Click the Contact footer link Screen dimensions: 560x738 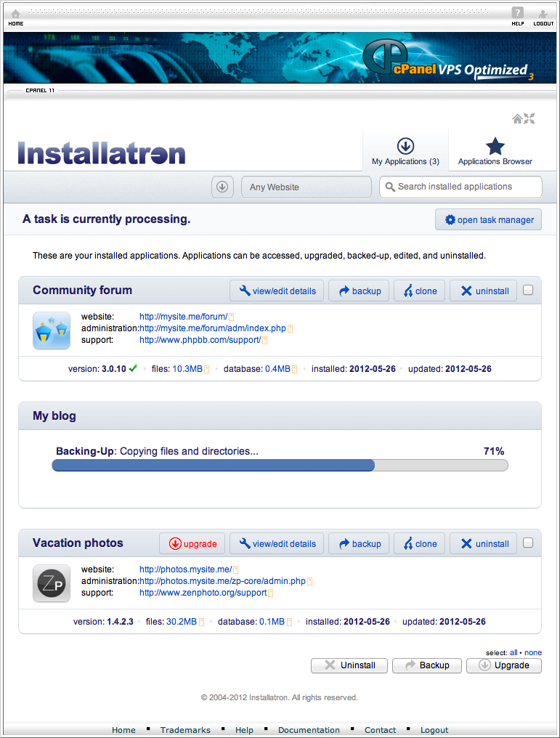[381, 730]
